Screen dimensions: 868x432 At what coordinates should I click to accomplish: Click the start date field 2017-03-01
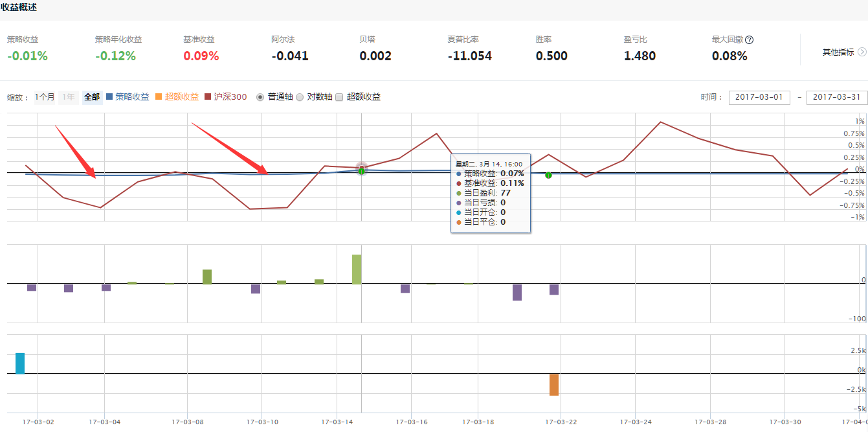click(759, 97)
